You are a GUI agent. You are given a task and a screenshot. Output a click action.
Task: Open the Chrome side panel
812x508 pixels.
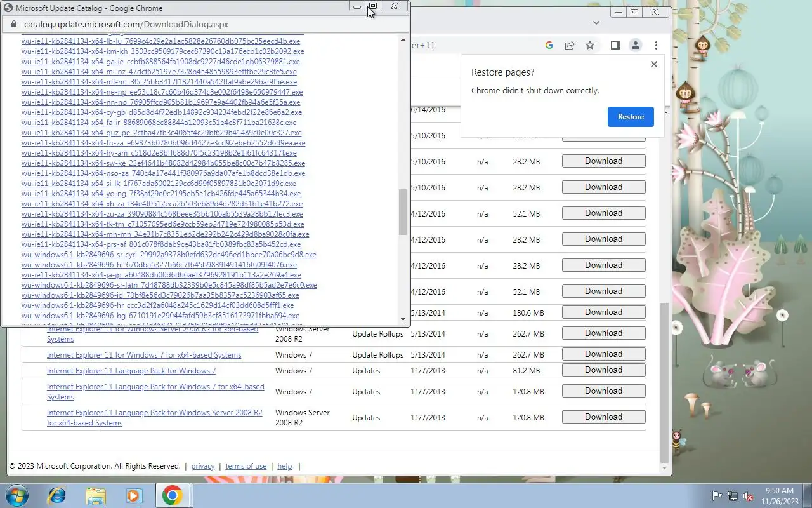point(615,45)
